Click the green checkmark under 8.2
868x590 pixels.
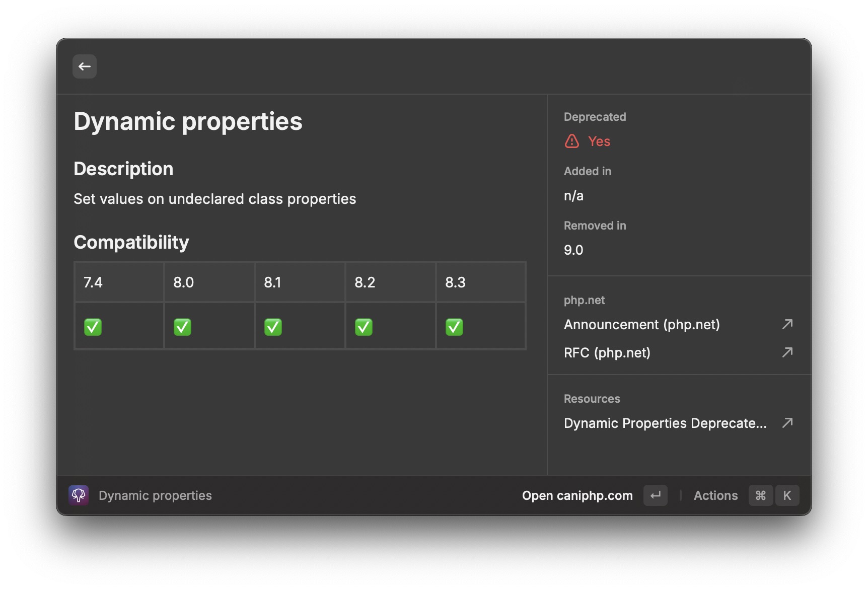tap(364, 327)
